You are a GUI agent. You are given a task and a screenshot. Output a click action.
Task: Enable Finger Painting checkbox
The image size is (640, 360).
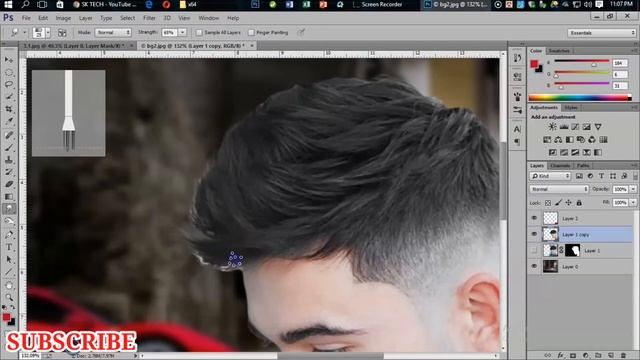pyautogui.click(x=251, y=33)
